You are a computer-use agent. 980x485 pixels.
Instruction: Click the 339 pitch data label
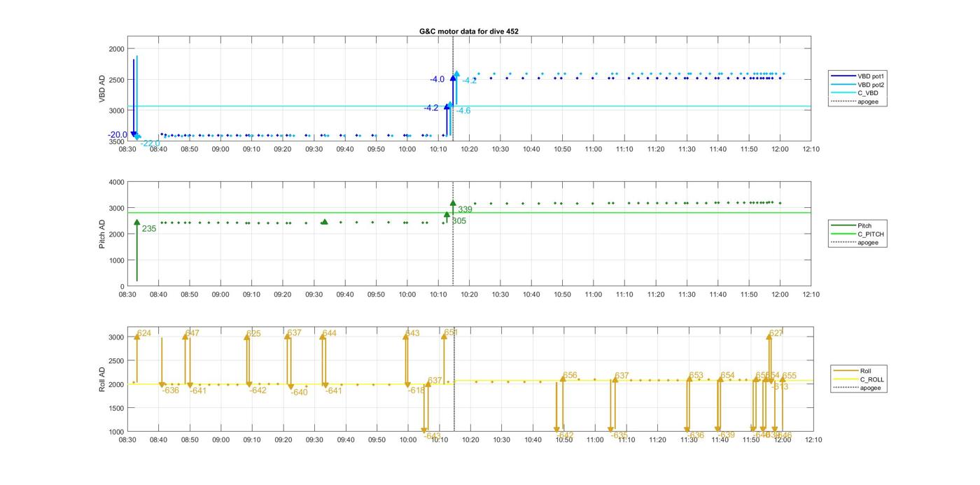click(465, 209)
